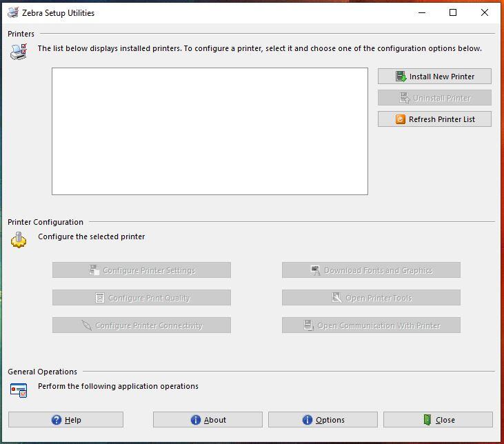Open Configure Printer Connectivity
This screenshot has width=504, height=444.
point(141,325)
